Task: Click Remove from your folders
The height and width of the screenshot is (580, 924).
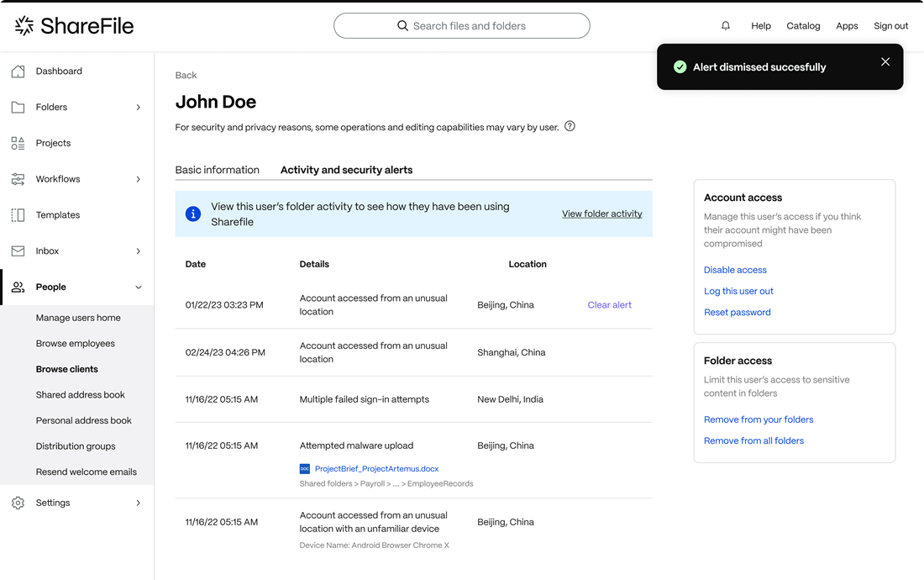Action: pos(759,419)
